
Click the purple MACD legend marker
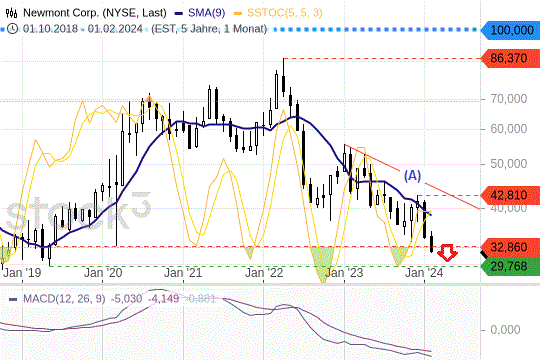pos(13,299)
